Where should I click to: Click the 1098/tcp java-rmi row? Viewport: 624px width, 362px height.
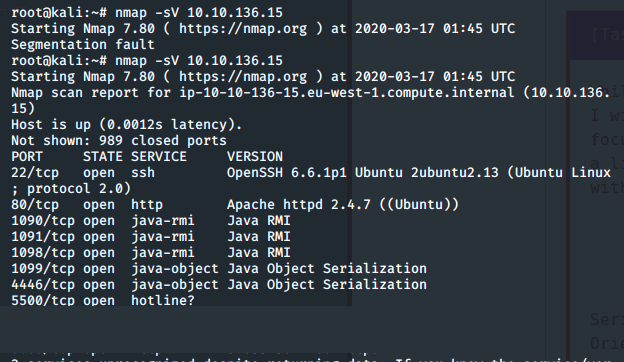coord(151,253)
